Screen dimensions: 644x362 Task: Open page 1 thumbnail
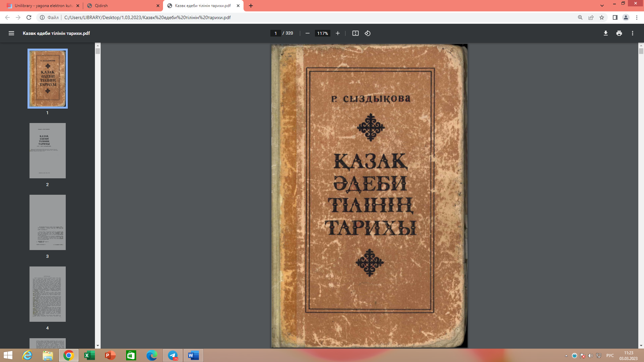(48, 78)
